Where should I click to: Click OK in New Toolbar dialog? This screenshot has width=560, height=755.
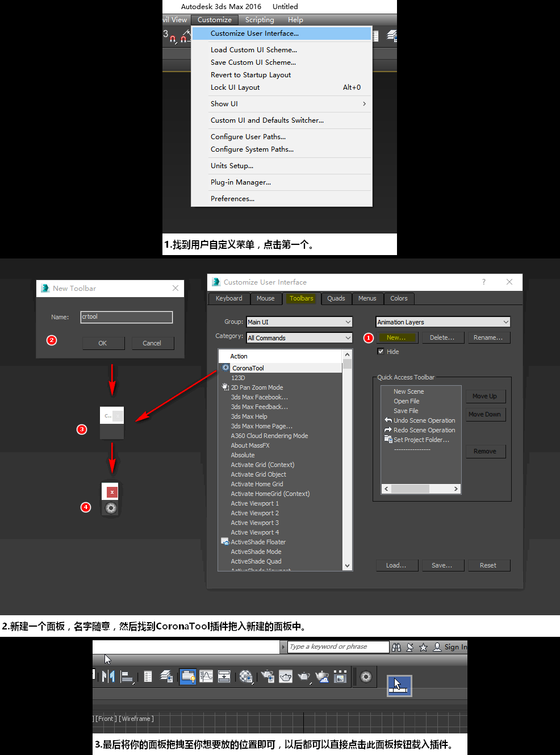[103, 343]
